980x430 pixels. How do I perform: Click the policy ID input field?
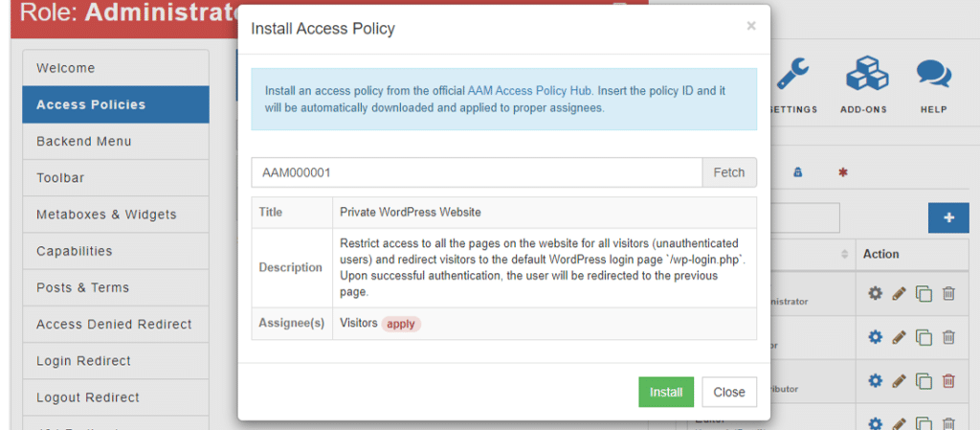pyautogui.click(x=477, y=172)
